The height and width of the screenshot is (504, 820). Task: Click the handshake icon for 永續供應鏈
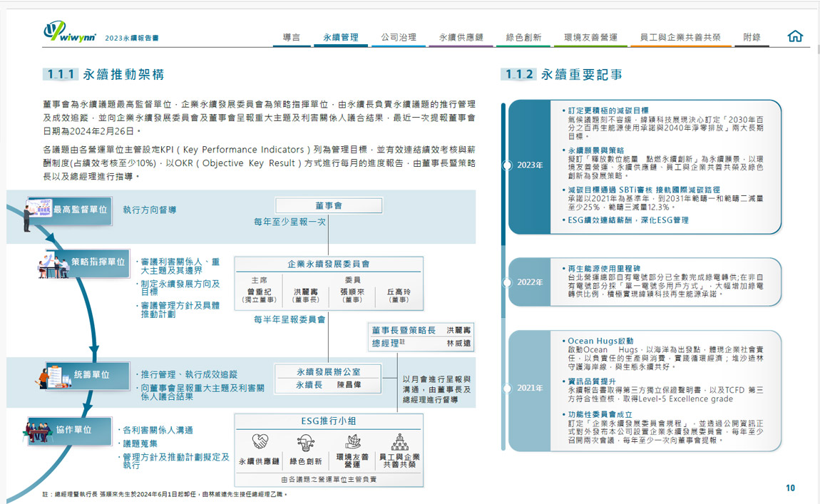point(260,443)
